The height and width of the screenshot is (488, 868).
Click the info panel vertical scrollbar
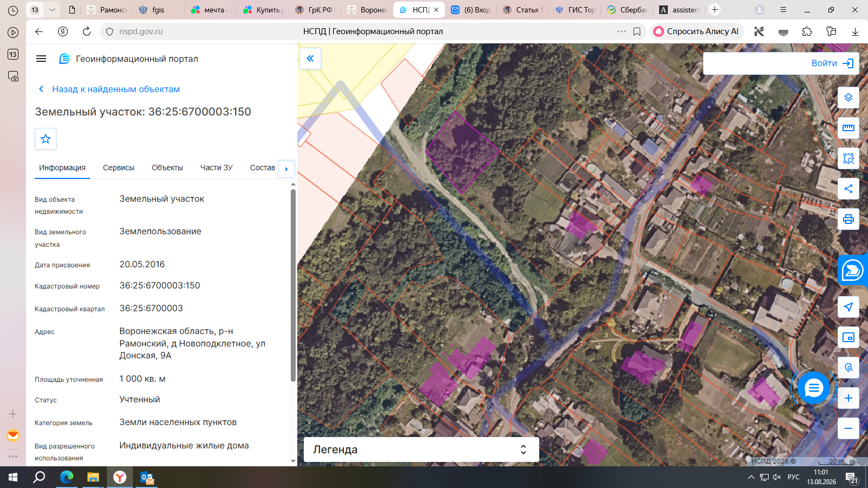coord(293,286)
